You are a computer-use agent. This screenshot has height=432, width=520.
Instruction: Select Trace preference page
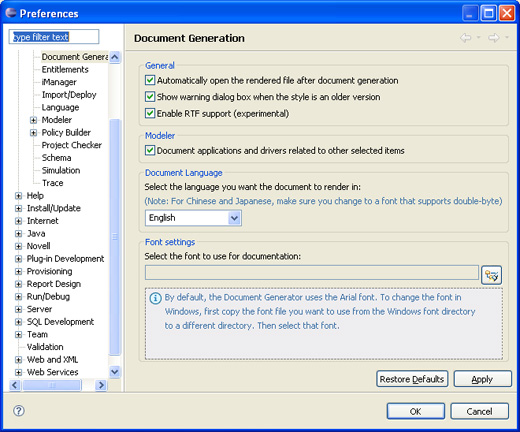[52, 183]
